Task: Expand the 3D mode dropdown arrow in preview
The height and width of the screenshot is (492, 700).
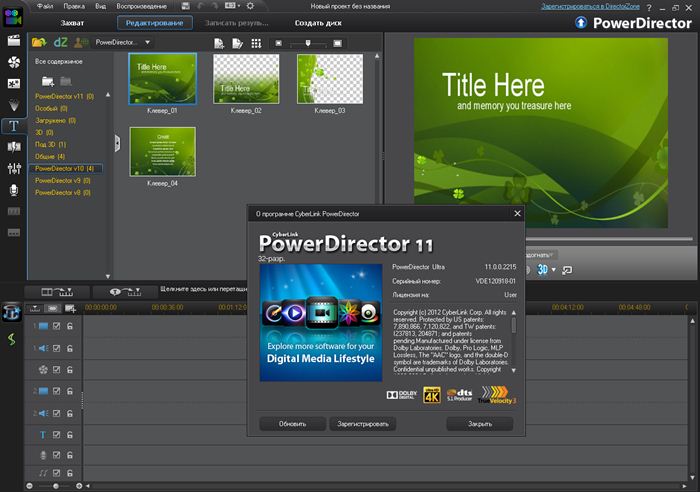Action: (x=553, y=270)
